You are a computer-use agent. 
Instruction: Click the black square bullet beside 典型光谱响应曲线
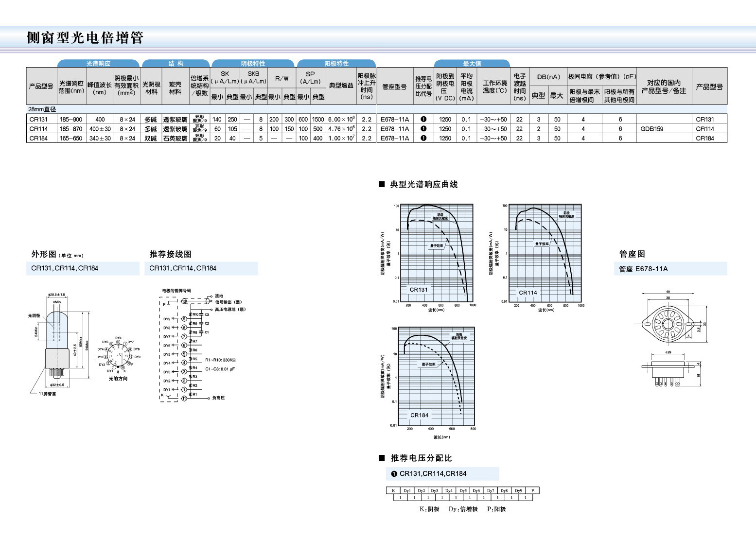point(382,184)
